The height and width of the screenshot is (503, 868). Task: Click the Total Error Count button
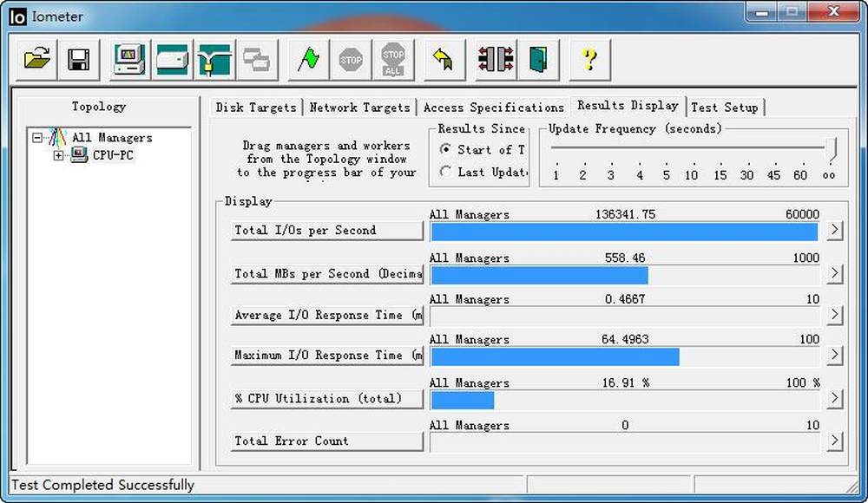[x=327, y=441]
